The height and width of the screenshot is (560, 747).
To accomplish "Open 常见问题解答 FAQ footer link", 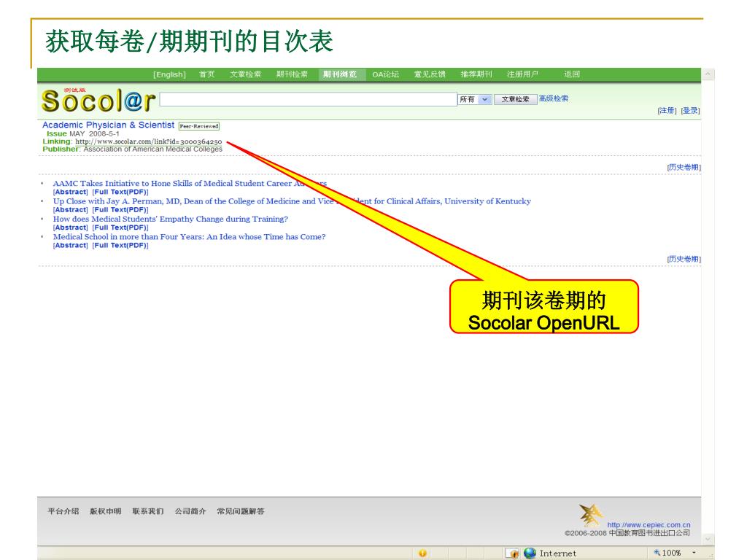I will [x=241, y=511].
